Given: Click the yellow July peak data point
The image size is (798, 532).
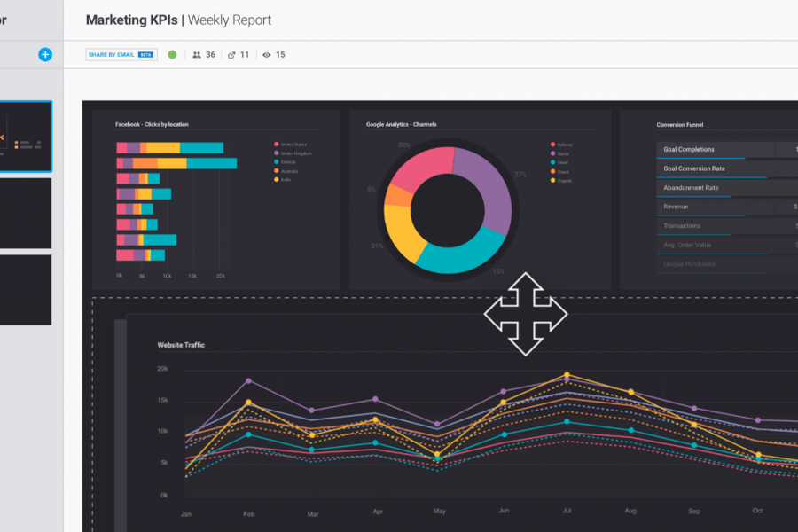Looking at the screenshot, I should 567,375.
